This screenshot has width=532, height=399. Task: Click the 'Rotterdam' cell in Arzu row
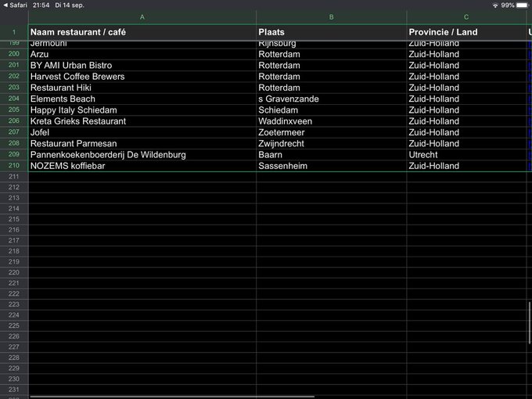(331, 54)
